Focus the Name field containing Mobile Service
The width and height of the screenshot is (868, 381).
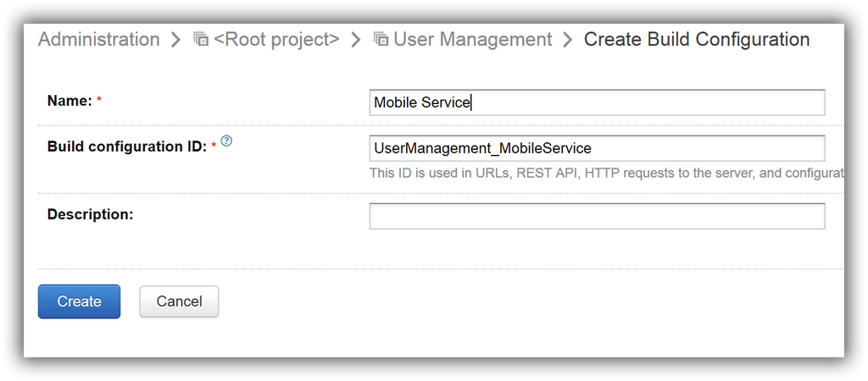(597, 102)
